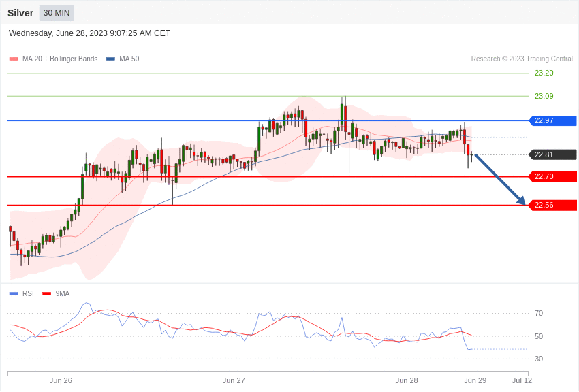This screenshot has width=579, height=392.
Task: Click the 'MA 50' legend label
Action: [x=129, y=59]
